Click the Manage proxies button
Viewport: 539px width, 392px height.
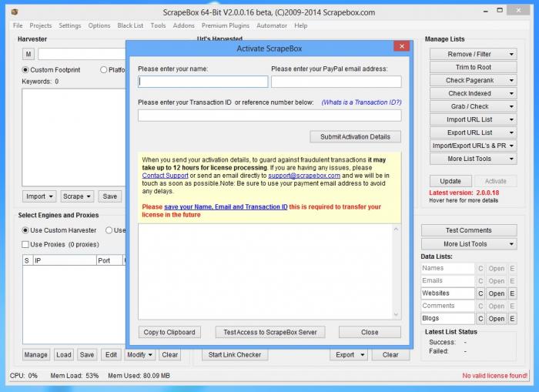(35, 354)
